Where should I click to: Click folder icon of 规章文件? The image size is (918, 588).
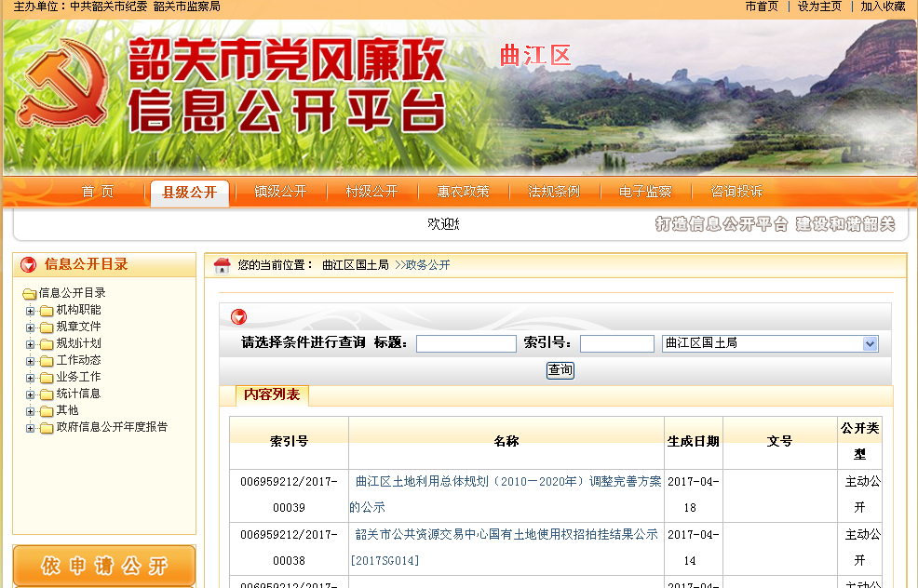47,327
